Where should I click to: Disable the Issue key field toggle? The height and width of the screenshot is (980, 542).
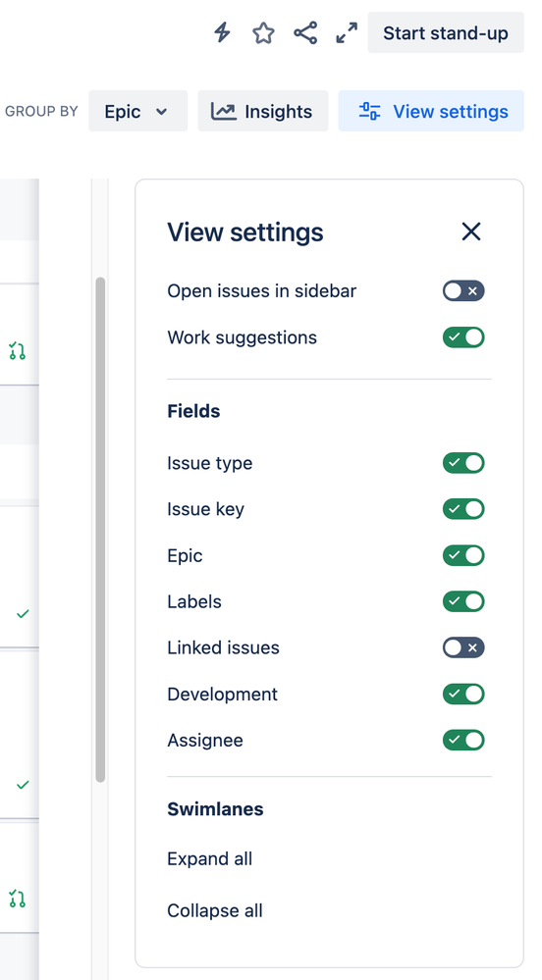(463, 509)
